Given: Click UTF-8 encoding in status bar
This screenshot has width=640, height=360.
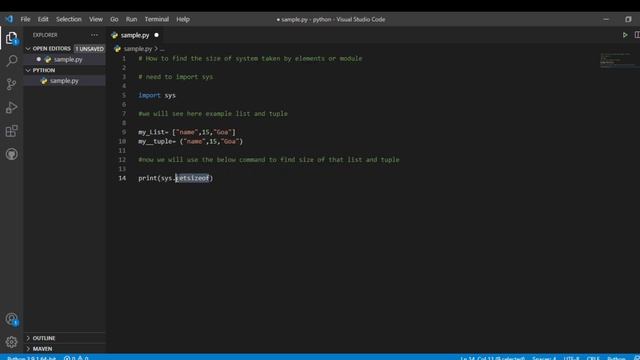Looking at the screenshot, I should 571,358.
